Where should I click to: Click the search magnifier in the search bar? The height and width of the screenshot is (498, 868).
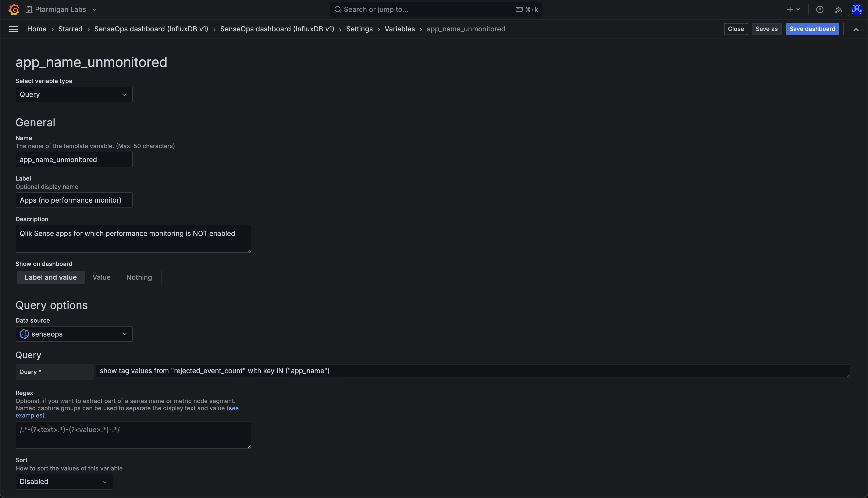tap(338, 9)
